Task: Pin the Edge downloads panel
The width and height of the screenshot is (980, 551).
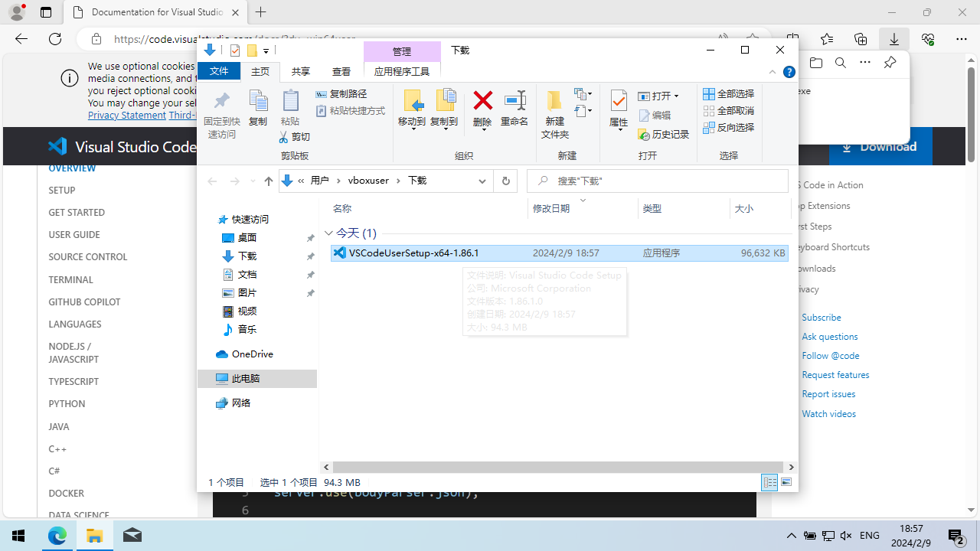Action: [x=890, y=63]
